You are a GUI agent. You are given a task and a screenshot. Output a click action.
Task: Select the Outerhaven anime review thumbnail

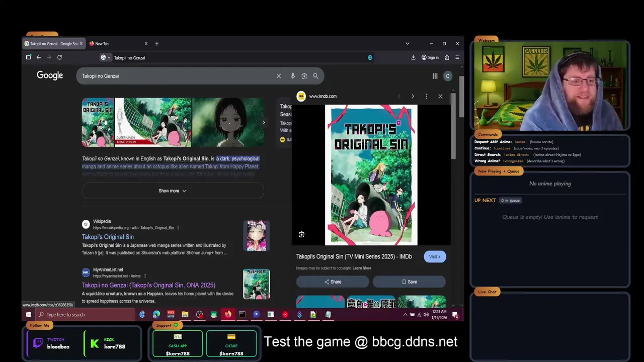153,122
